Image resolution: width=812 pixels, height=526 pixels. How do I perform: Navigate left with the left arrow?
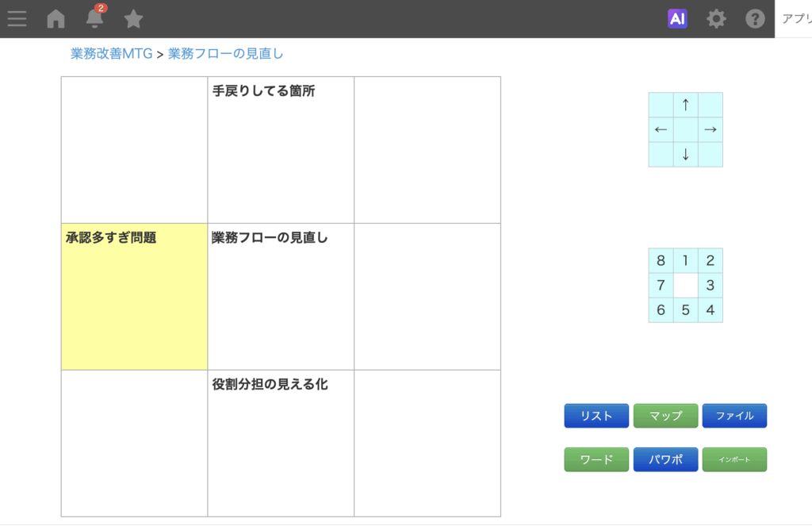coord(661,129)
